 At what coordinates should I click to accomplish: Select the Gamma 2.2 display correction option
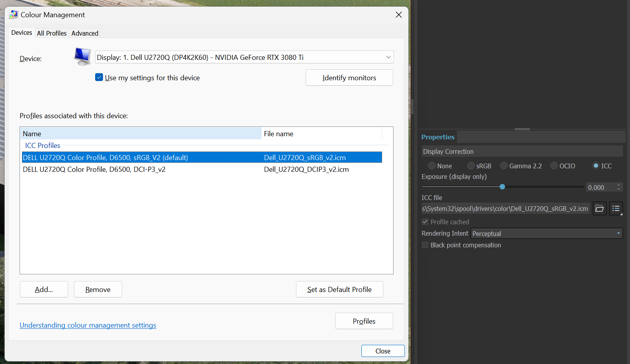click(504, 166)
